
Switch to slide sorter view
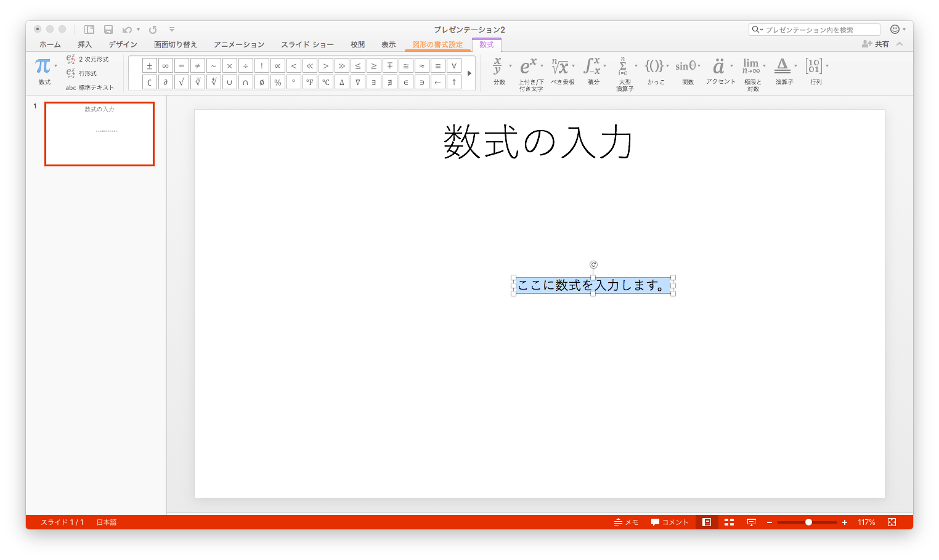click(x=729, y=522)
